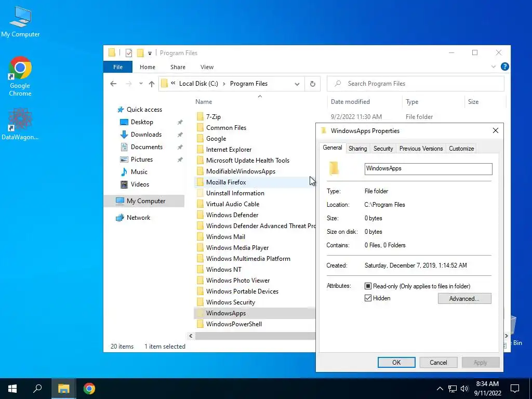The image size is (532, 399).
Task: Select Quick access in navigation pane
Action: point(144,110)
